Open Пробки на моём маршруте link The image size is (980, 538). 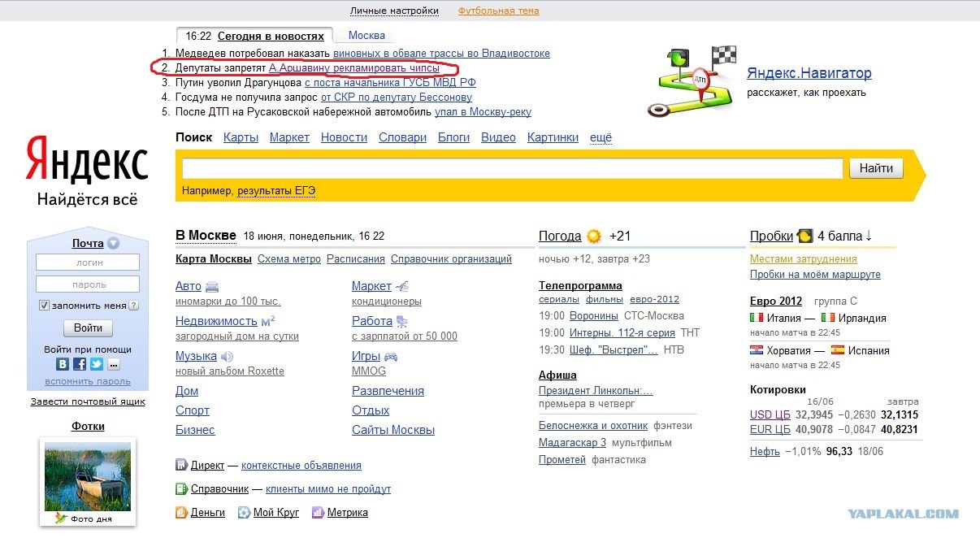815,275
